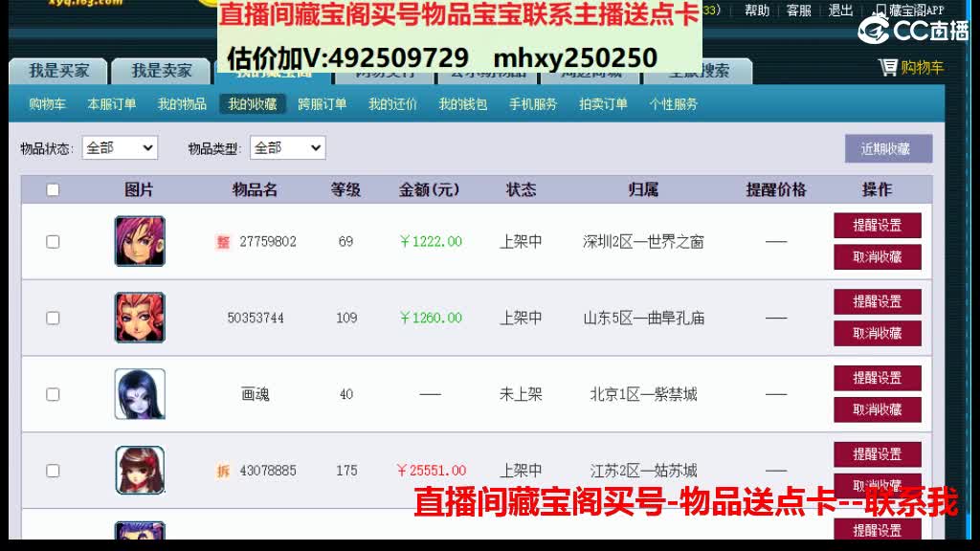Open the 个性服务 sub-menu item
The height and width of the screenshot is (551, 980).
[673, 103]
